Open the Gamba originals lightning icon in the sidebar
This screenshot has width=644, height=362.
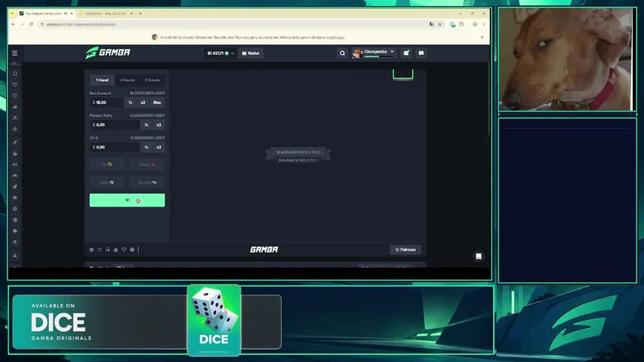pos(15,143)
